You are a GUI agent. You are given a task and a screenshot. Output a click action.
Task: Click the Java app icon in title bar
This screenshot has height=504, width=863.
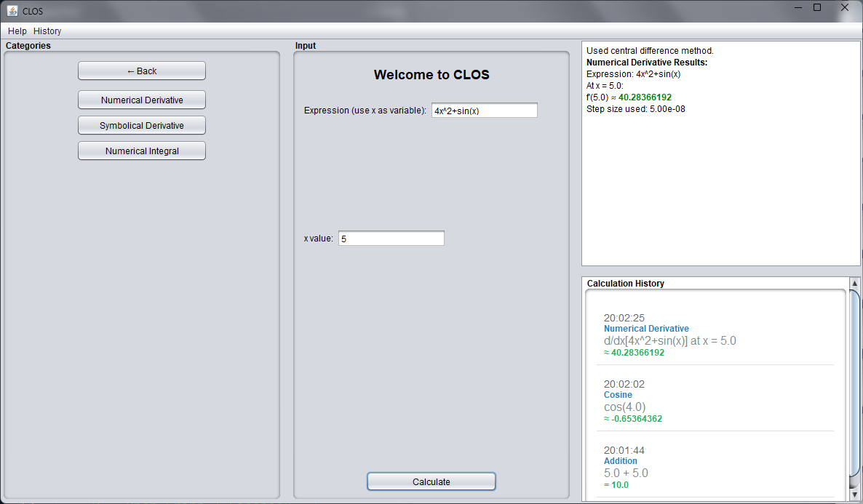[12, 11]
